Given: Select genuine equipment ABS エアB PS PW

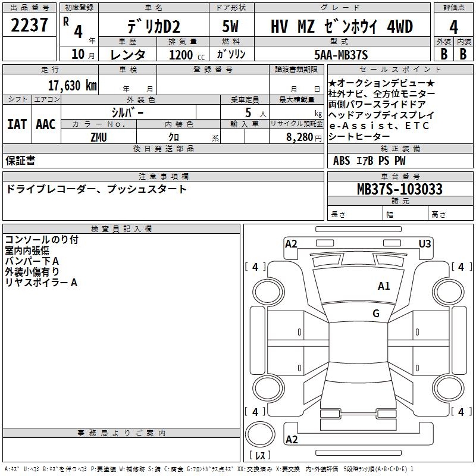Looking at the screenshot, I should (x=369, y=161).
